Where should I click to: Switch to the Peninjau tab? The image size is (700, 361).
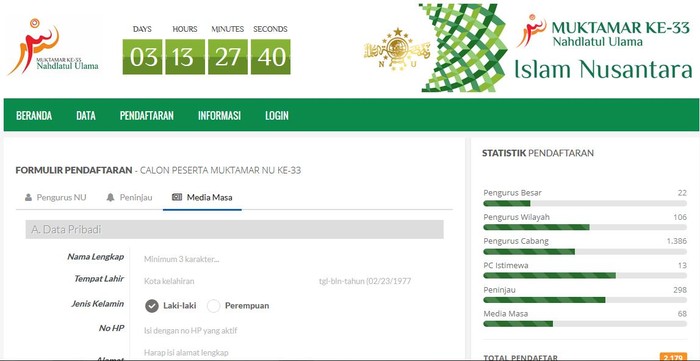tap(129, 197)
